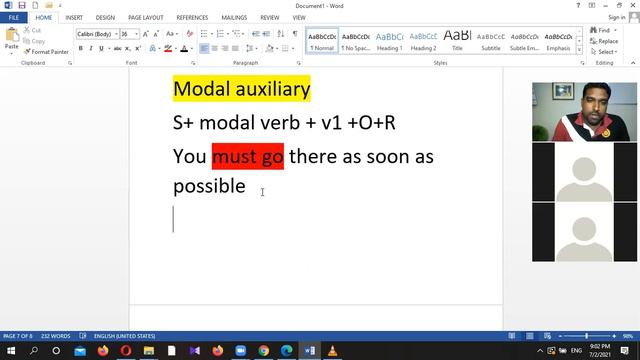Increase paragraph indent

266,34
